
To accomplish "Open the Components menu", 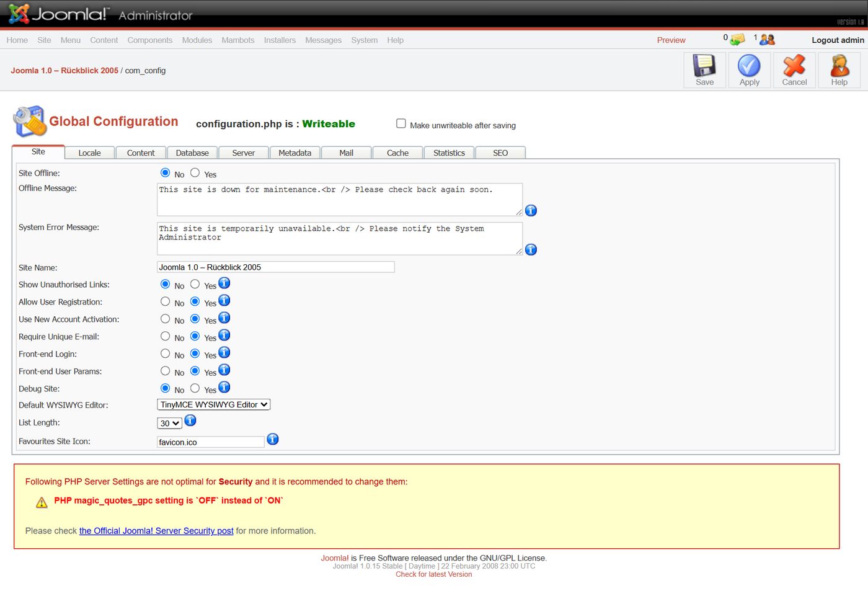I will 150,40.
